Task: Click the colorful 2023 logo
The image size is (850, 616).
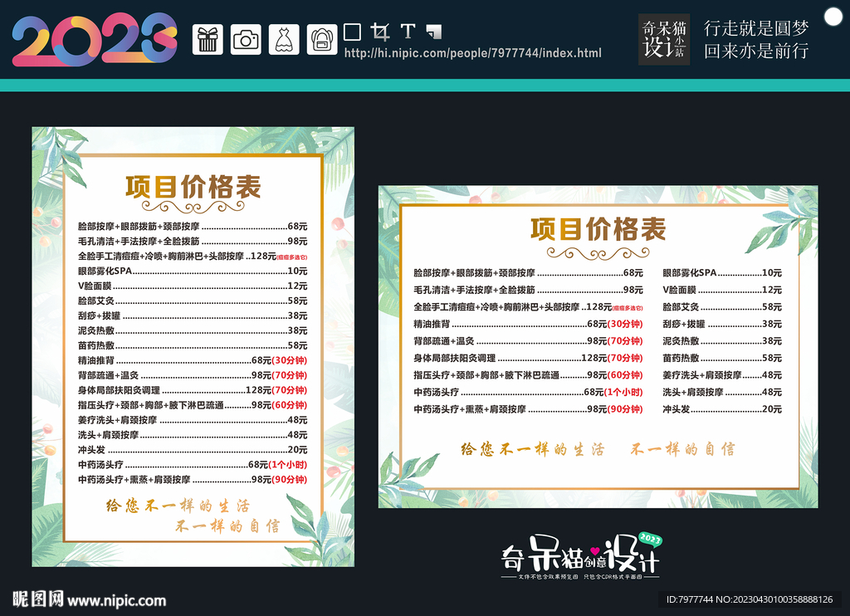Action: pos(95,40)
